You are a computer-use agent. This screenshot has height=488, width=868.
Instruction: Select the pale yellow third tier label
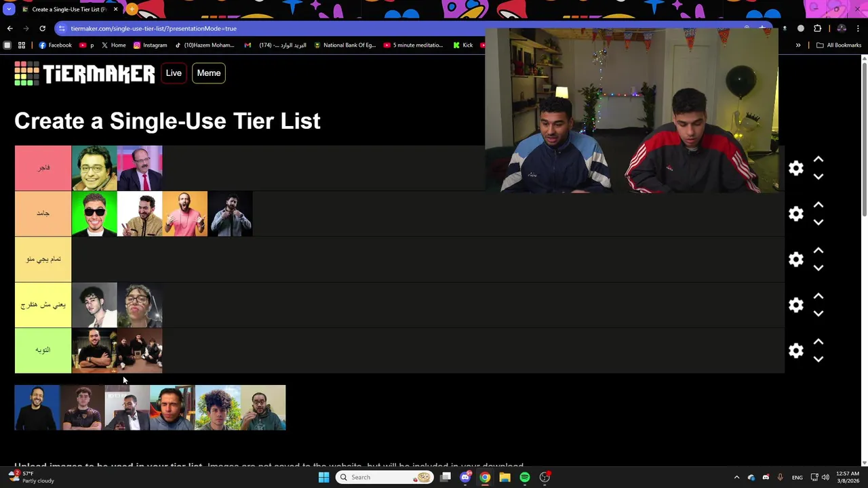[x=43, y=260]
